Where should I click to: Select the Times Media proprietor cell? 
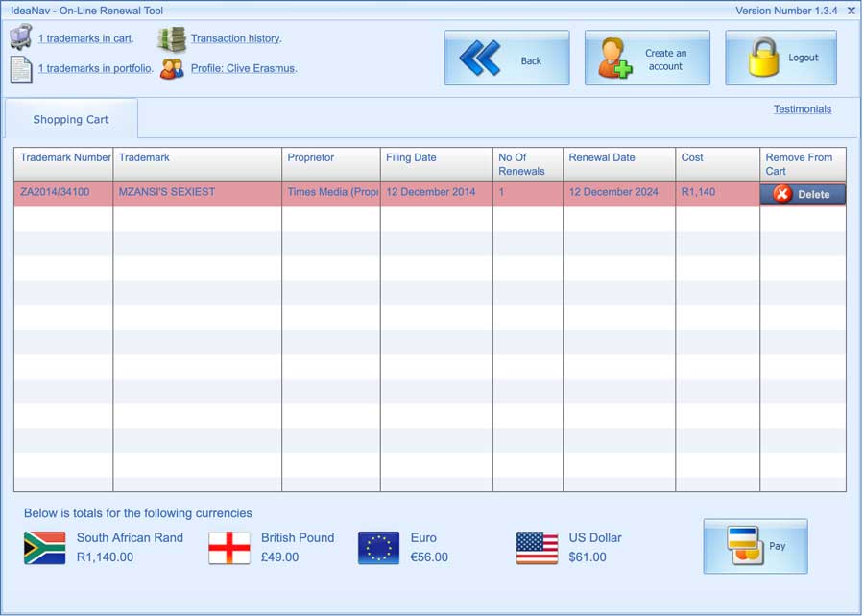pyautogui.click(x=331, y=194)
